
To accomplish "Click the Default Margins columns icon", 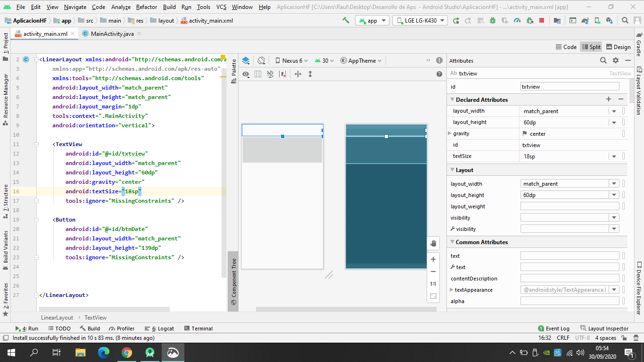I will [258, 74].
